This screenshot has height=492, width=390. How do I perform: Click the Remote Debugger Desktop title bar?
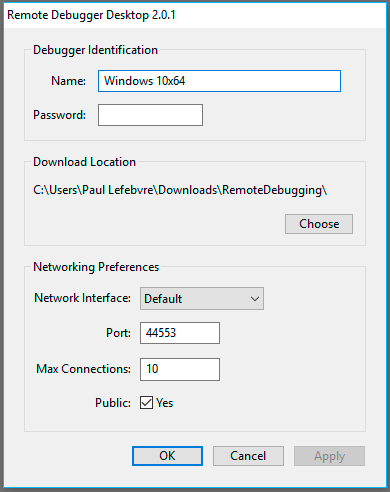click(195, 15)
